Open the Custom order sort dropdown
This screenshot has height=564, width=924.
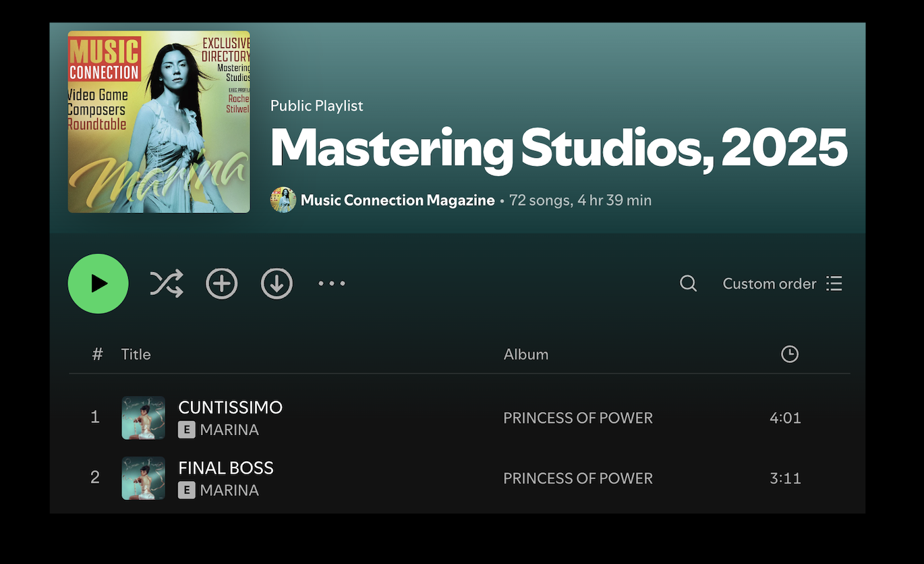[x=782, y=283]
